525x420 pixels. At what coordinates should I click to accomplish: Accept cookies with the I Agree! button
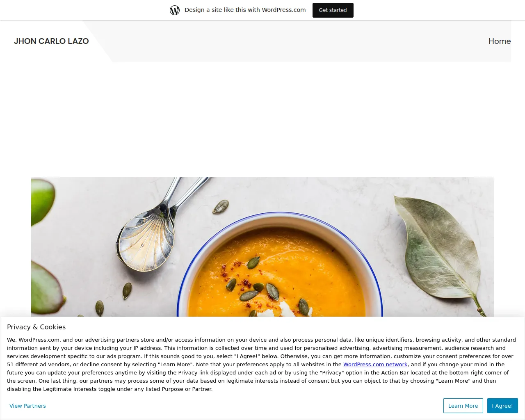pyautogui.click(x=502, y=406)
